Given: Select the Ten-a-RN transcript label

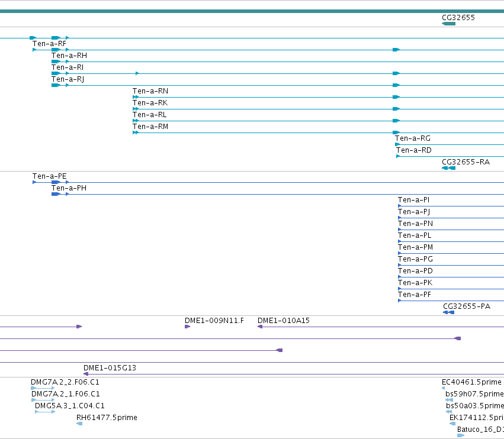Looking at the screenshot, I should 150,91.
